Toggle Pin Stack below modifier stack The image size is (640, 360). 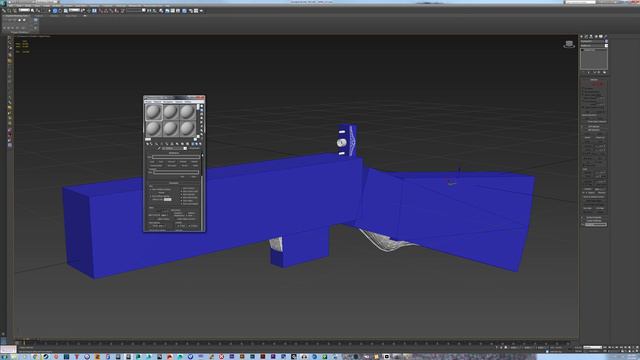(x=583, y=72)
